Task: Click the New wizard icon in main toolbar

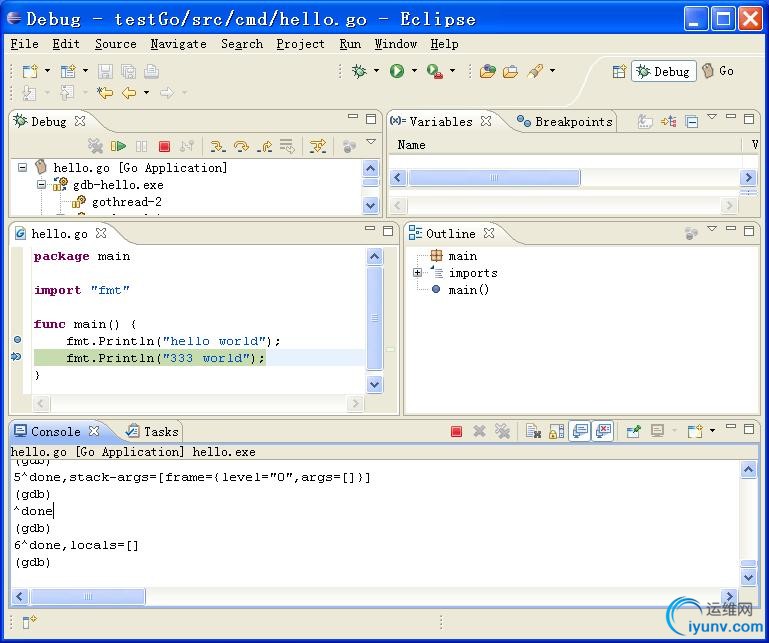Action: pos(30,71)
